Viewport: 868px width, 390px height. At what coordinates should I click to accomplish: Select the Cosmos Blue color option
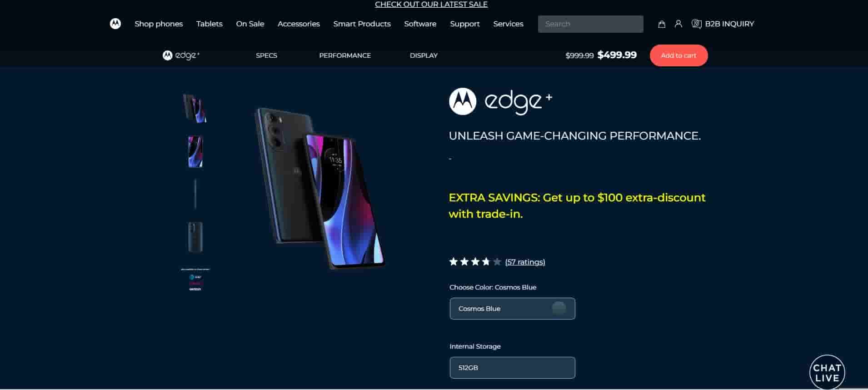512,309
